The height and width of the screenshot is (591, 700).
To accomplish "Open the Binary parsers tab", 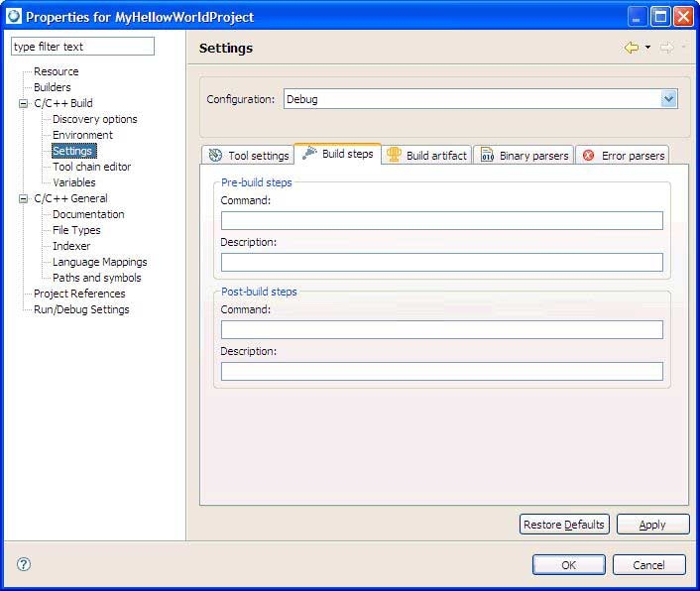I will coord(524,156).
